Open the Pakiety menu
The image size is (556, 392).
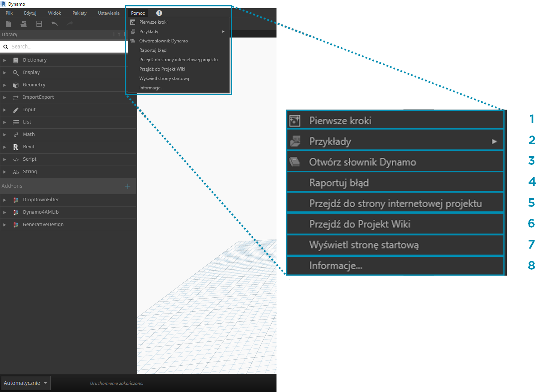[x=80, y=13]
